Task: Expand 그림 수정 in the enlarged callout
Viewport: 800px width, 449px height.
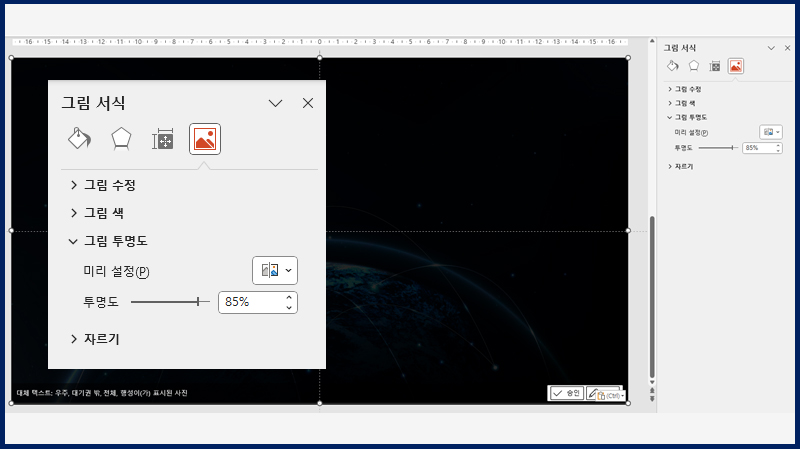Action: [x=103, y=185]
